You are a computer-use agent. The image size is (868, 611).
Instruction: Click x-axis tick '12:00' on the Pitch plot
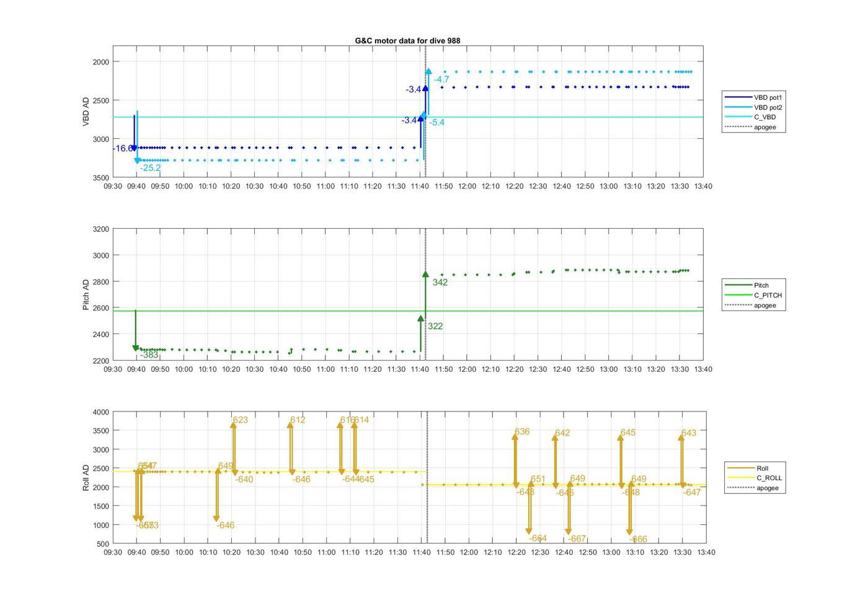pos(467,369)
